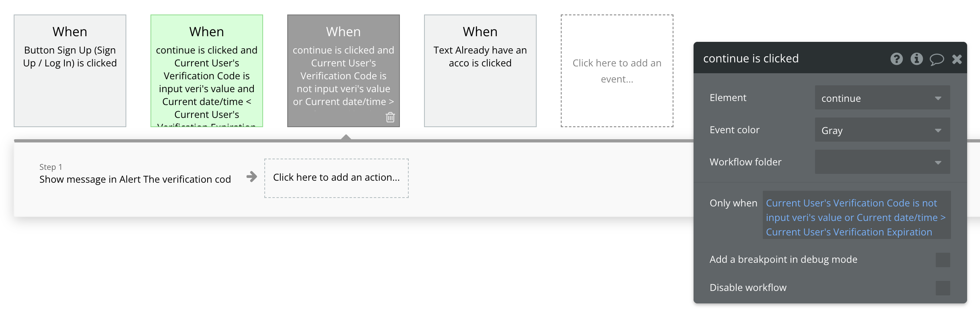Enable Add a breakpoint in debug mode
Viewport: 980px width, 334px height.
(943, 260)
